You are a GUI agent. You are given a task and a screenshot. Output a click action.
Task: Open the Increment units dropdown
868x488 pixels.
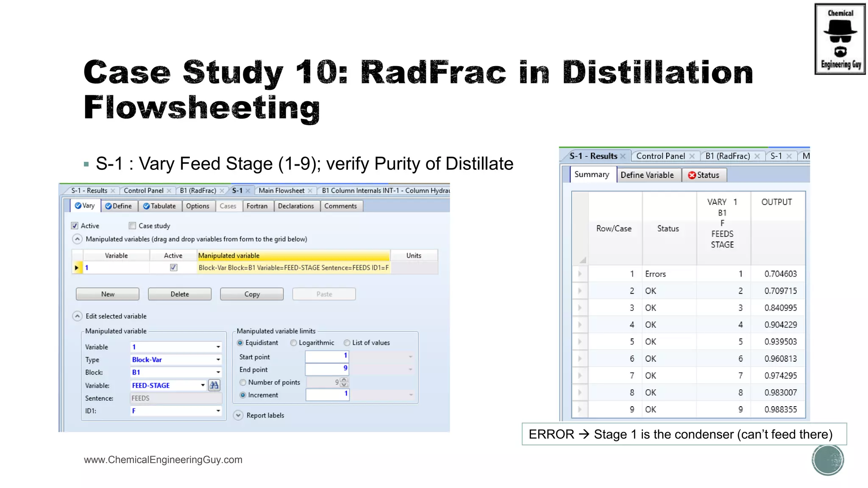click(x=410, y=395)
